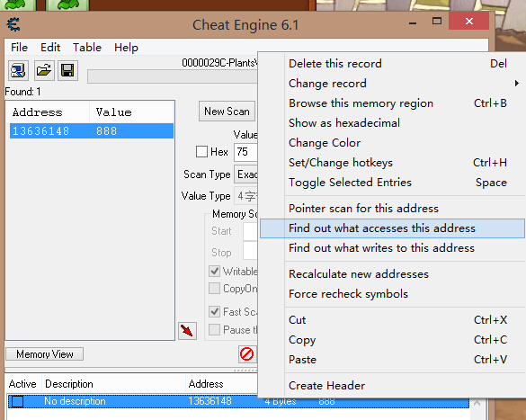The width and height of the screenshot is (526, 420).
Task: Choose Change Color menu entry
Action: [x=392, y=143]
